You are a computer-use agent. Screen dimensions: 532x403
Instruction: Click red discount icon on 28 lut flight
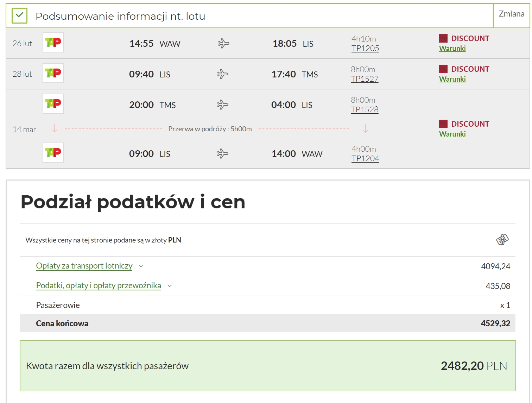pos(443,69)
